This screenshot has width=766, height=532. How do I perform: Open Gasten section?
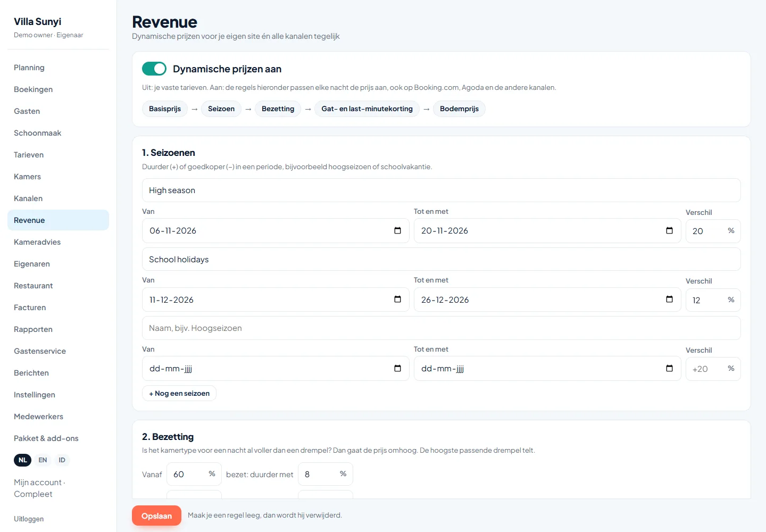coord(58,111)
